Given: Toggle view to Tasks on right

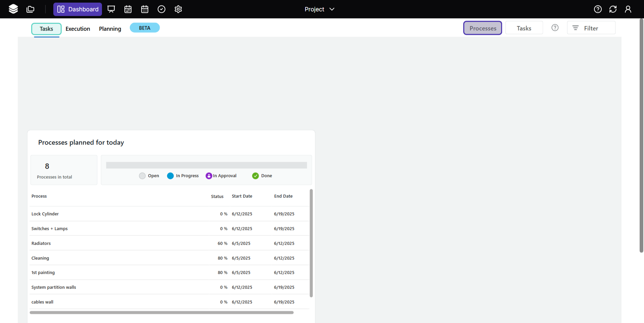Looking at the screenshot, I should [x=524, y=28].
